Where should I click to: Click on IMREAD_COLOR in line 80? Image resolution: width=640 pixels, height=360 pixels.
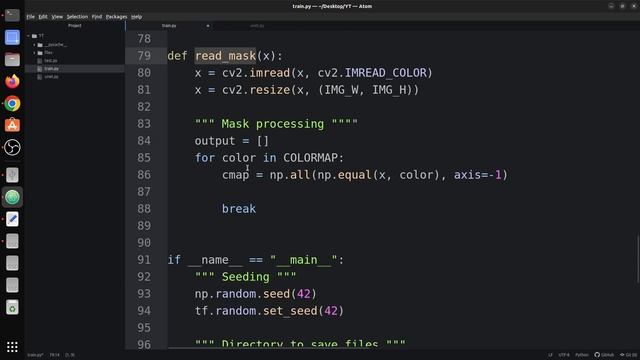coord(385,73)
